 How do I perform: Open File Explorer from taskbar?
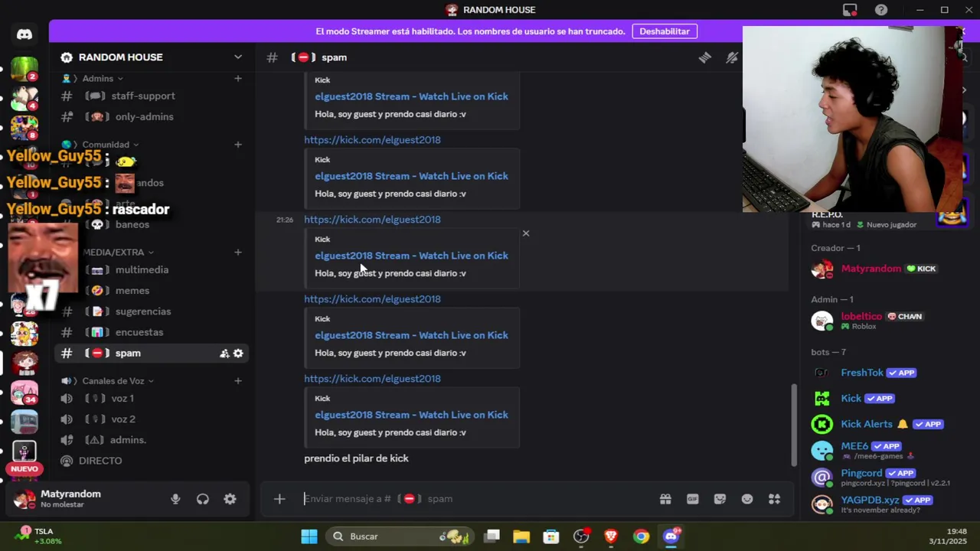[x=521, y=536]
